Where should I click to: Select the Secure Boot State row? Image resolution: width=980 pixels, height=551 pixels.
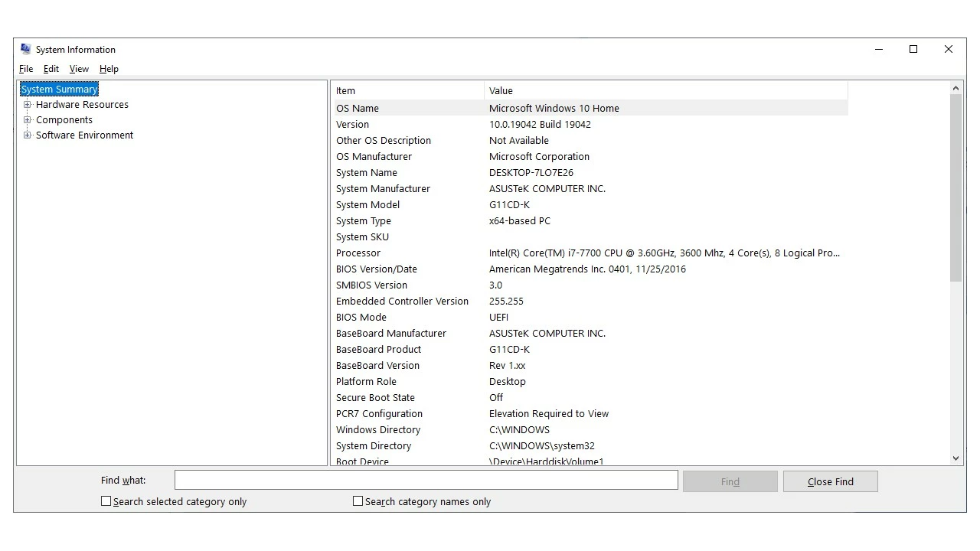[590, 397]
